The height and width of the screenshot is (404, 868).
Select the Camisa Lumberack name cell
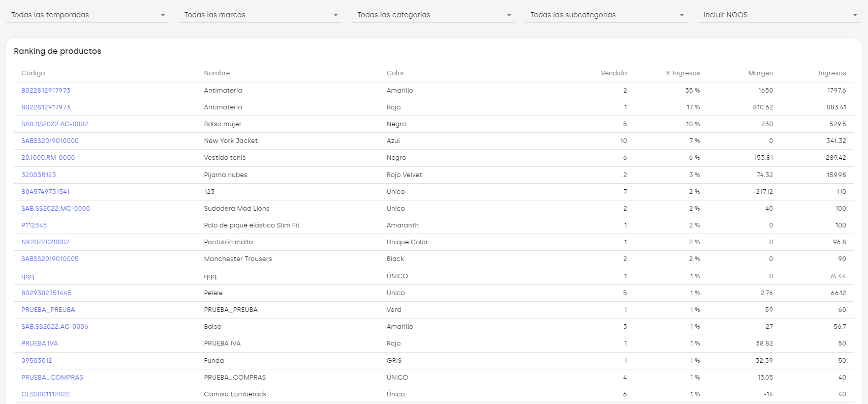(x=235, y=394)
